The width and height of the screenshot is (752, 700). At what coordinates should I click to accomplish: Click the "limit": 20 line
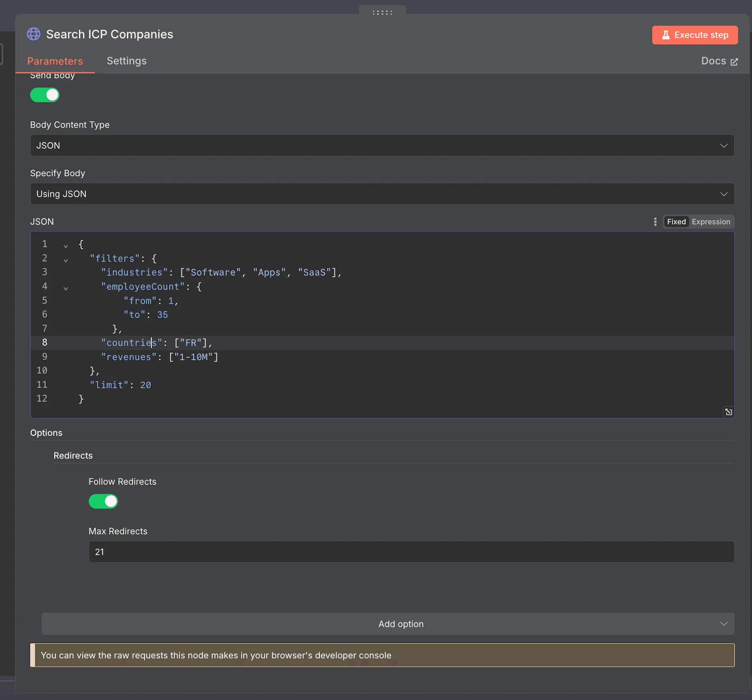(x=120, y=385)
